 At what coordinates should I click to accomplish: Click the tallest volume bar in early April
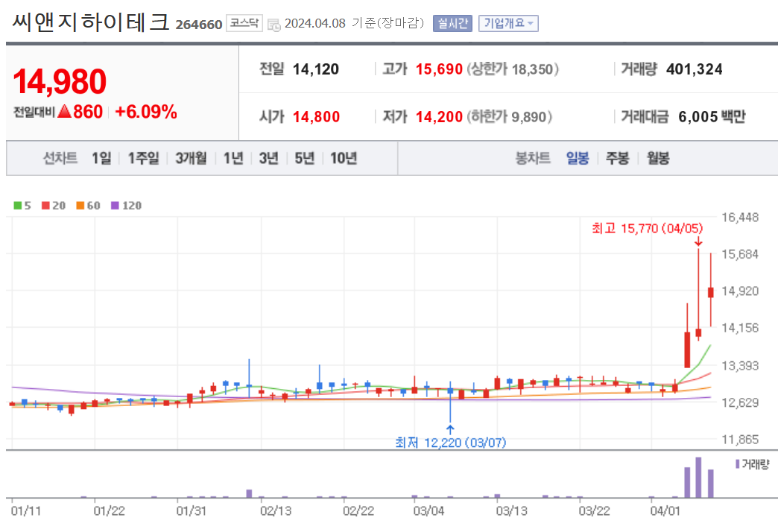coord(698,478)
